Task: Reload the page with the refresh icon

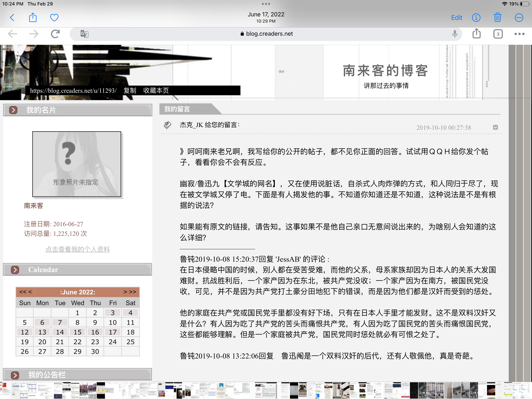Action: [x=55, y=34]
